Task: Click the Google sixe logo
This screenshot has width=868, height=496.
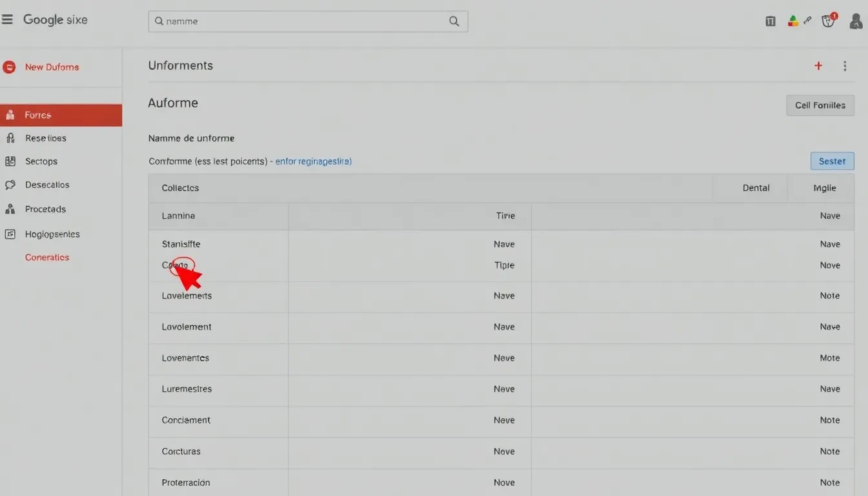Action: 56,20
